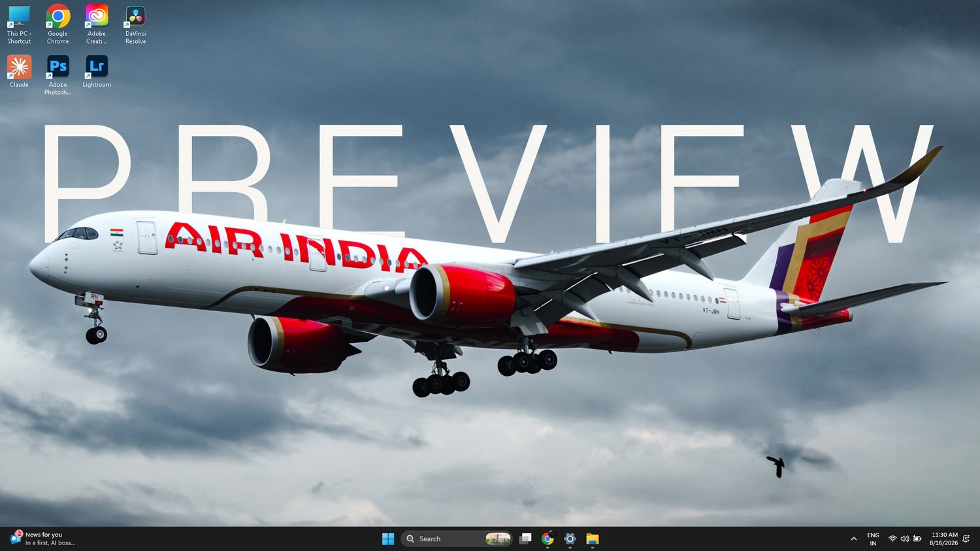Image resolution: width=980 pixels, height=551 pixels.
Task: Click the taskbar Search box
Action: (x=456, y=539)
